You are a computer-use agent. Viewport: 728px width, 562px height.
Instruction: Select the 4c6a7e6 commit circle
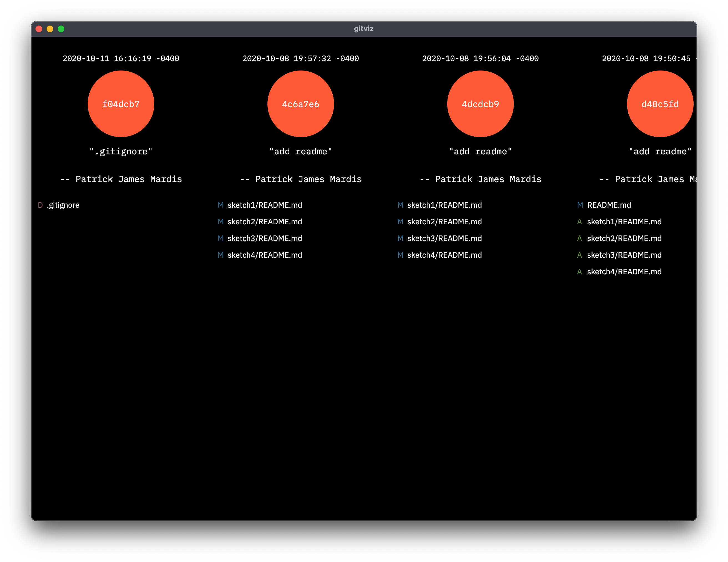click(x=300, y=104)
